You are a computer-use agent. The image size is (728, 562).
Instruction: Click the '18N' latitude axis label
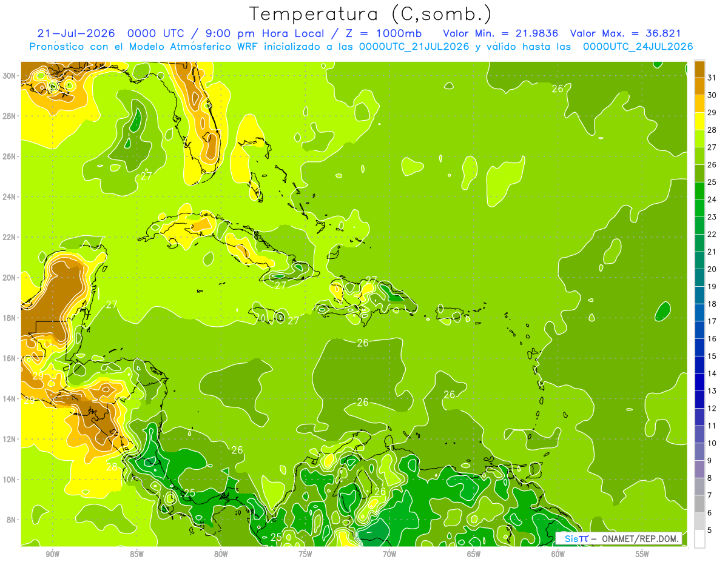[x=10, y=318]
